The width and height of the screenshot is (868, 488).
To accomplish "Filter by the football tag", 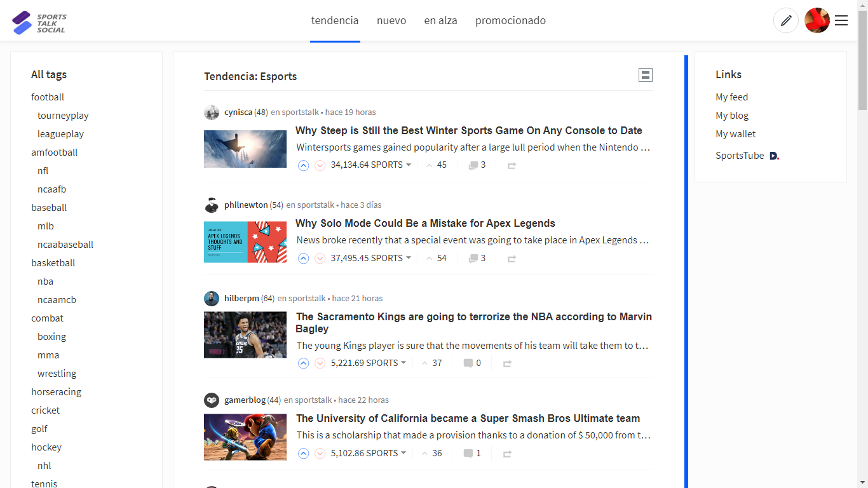I will (48, 97).
